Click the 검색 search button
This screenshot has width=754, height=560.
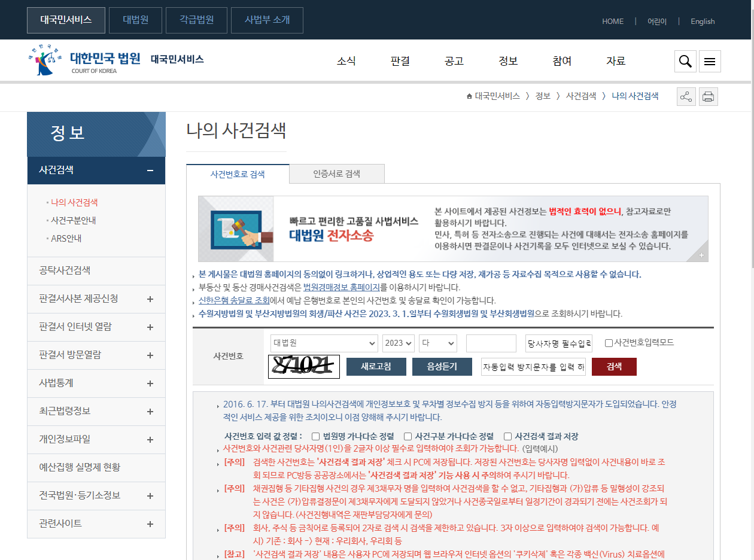click(614, 366)
